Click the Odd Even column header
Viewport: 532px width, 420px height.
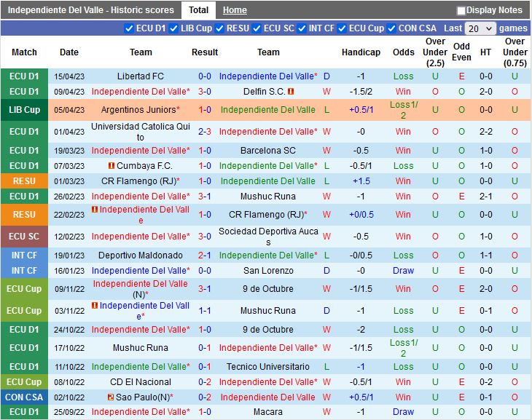click(x=461, y=52)
